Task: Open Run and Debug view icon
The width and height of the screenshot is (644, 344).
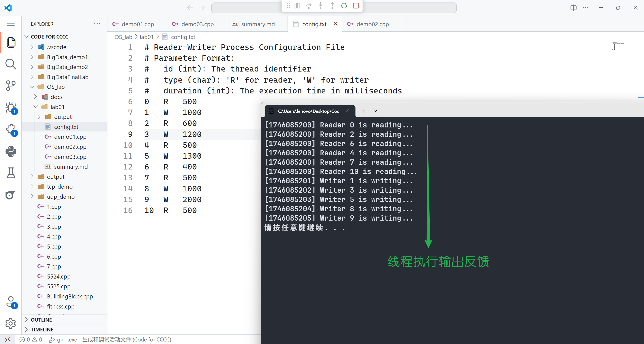Action: (11, 108)
